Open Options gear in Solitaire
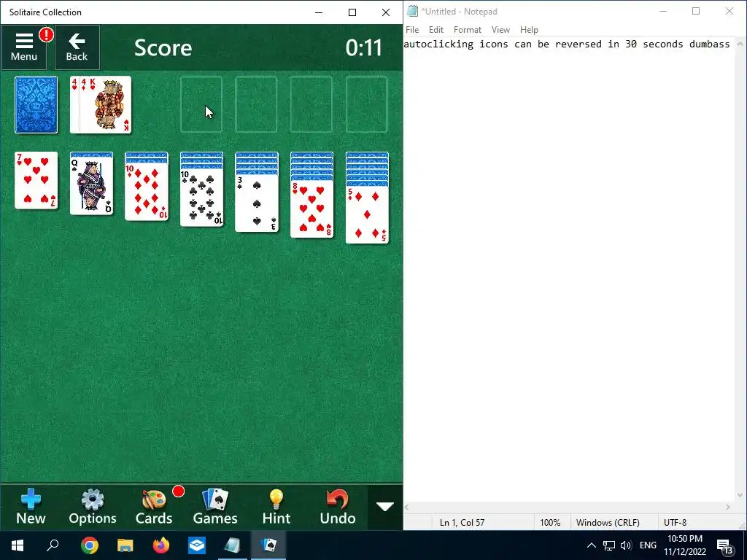The image size is (747, 560). [93, 507]
